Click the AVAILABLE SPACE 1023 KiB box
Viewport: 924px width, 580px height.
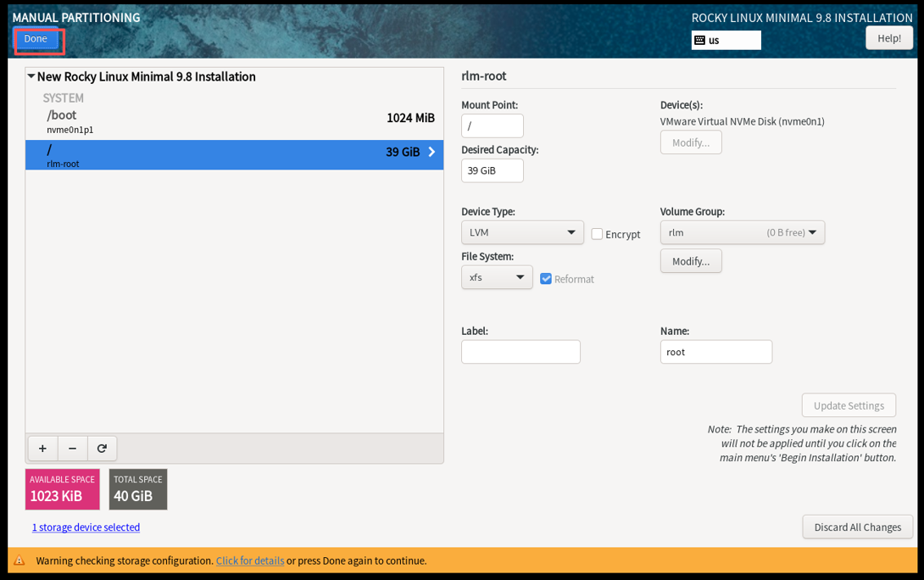click(63, 489)
